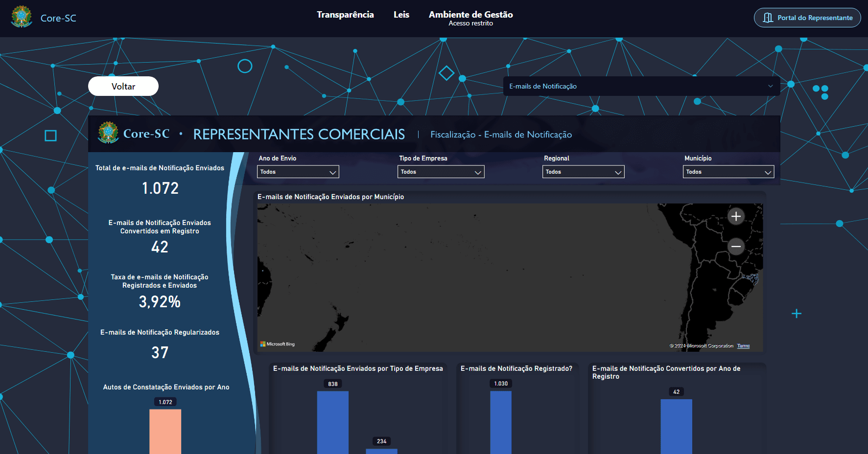Open the Ano de Envio dropdown
Image resolution: width=868 pixels, height=454 pixels.
(x=298, y=172)
